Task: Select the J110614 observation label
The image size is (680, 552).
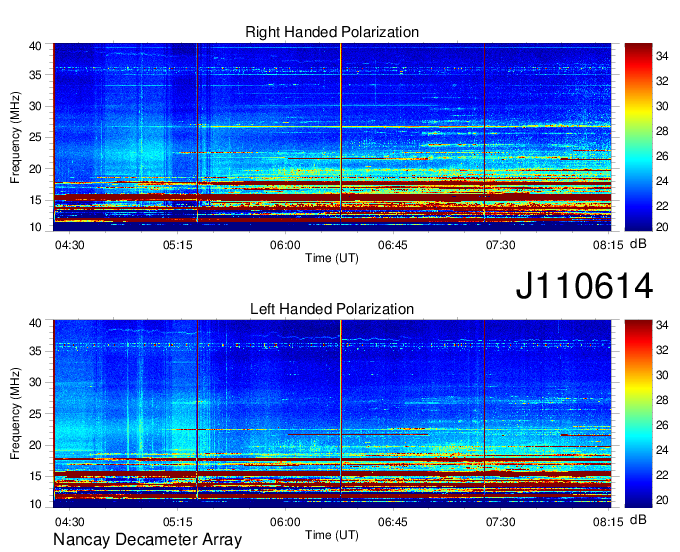Action: 584,286
